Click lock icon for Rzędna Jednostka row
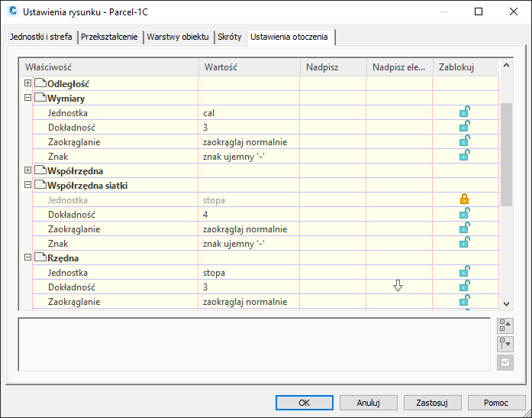This screenshot has width=532, height=418. tap(464, 272)
